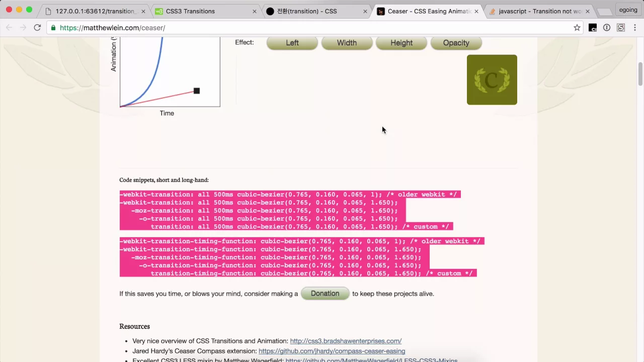Go back to the previous page
Screen dimensions: 644x362
[9, 28]
